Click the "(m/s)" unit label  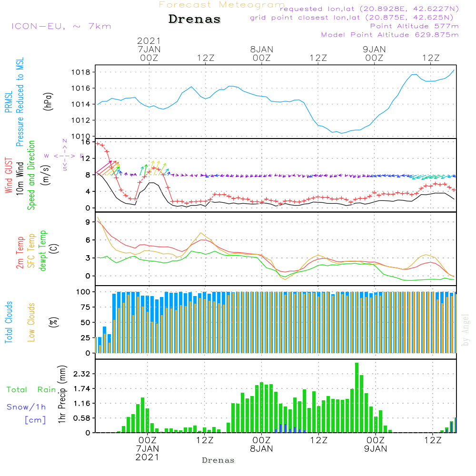pos(46,175)
